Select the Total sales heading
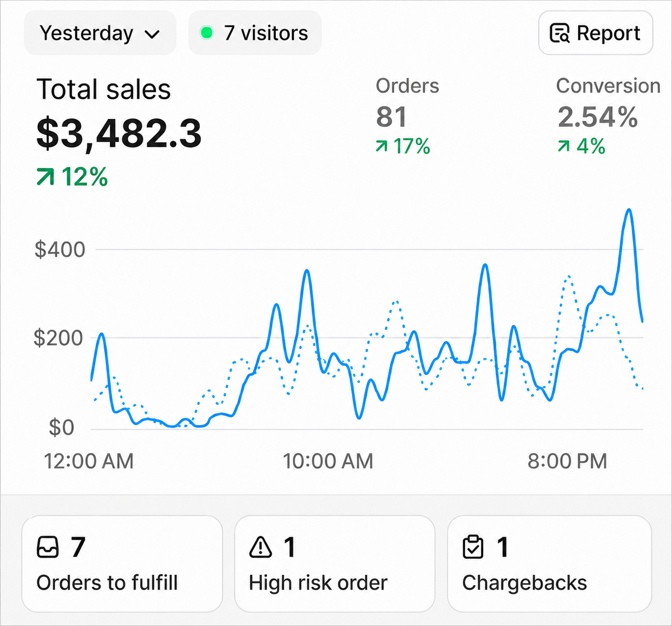This screenshot has width=672, height=626. coord(103,89)
